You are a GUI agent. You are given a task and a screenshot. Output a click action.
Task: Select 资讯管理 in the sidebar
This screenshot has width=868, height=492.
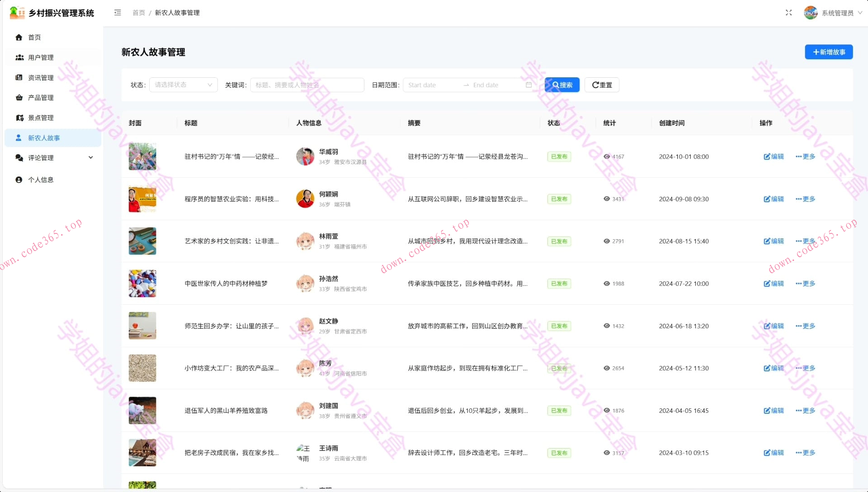click(40, 77)
